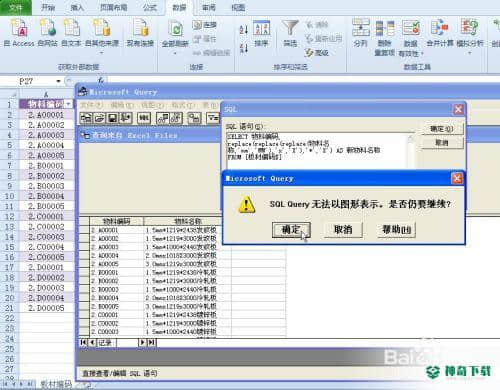Switch to the 开始 Home tab

pos(48,7)
